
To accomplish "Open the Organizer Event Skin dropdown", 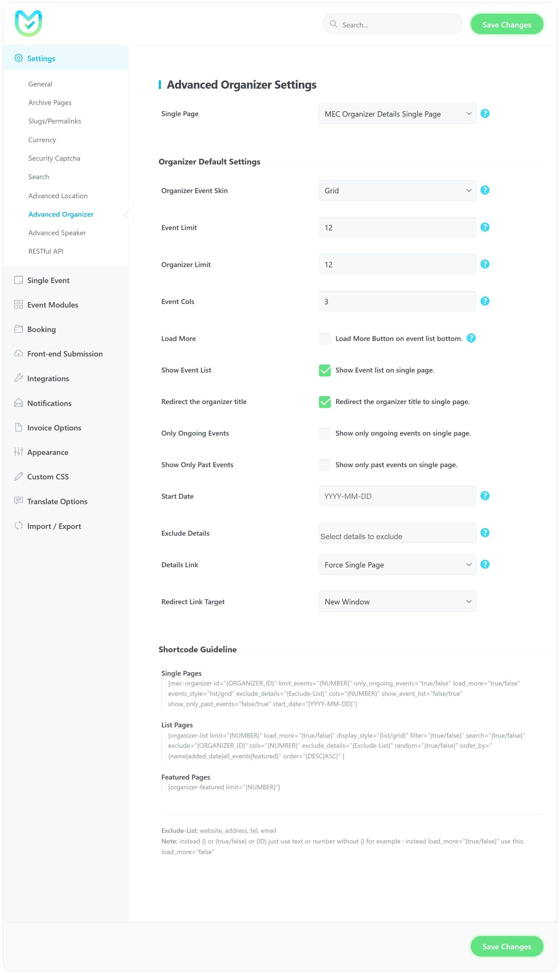I will pos(397,191).
